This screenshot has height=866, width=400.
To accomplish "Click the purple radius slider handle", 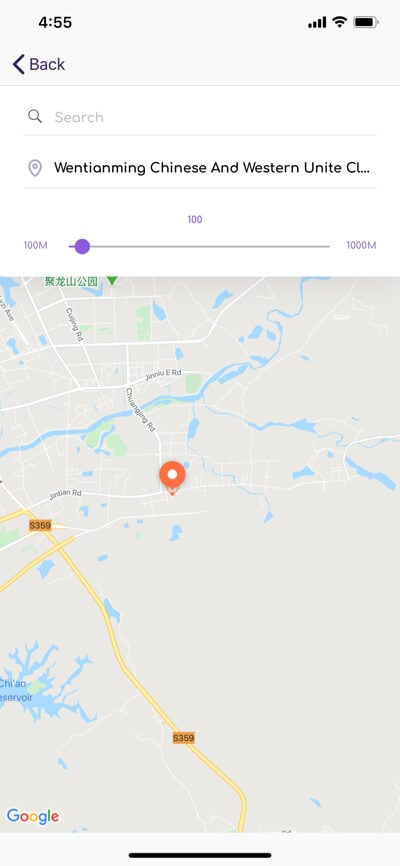I will [82, 246].
